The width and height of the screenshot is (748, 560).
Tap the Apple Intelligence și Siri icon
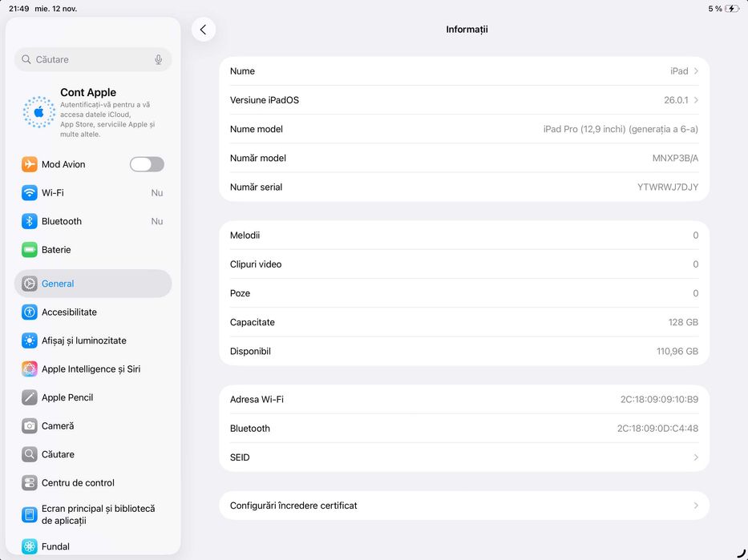pyautogui.click(x=29, y=369)
